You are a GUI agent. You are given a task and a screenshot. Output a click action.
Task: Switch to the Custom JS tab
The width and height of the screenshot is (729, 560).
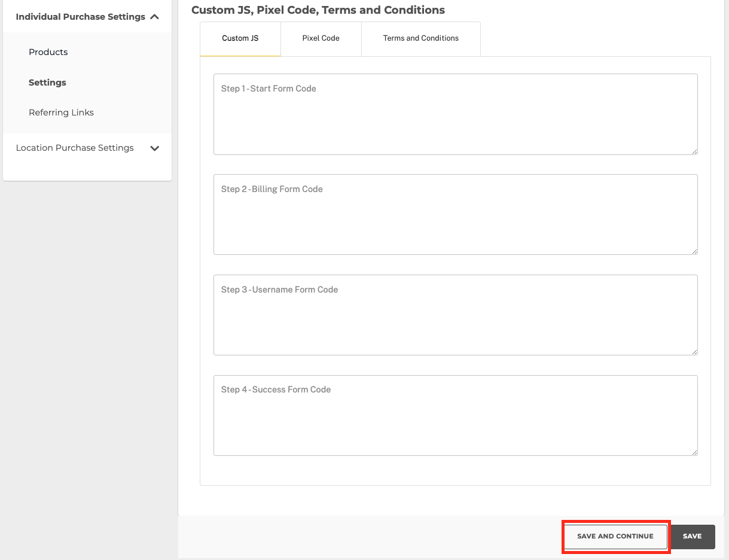pos(240,38)
